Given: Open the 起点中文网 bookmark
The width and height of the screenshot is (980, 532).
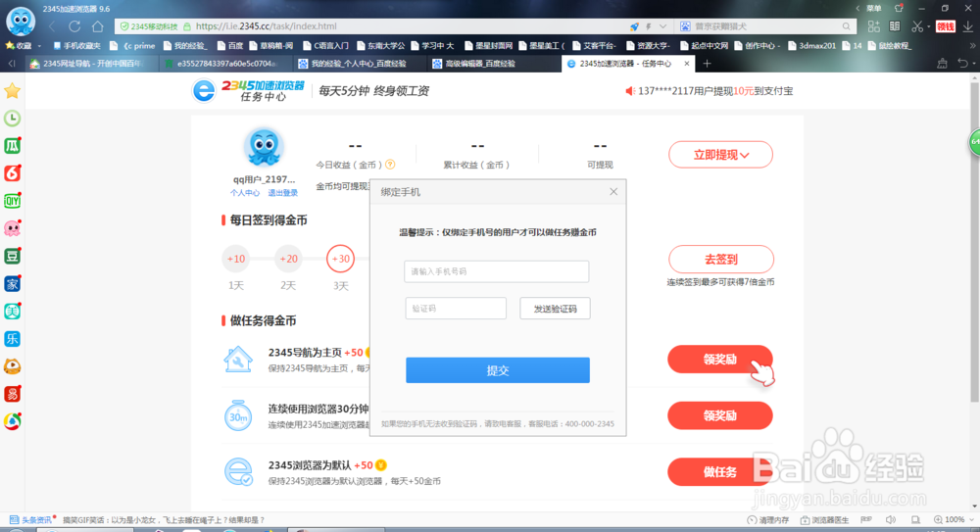Looking at the screenshot, I should tap(704, 46).
